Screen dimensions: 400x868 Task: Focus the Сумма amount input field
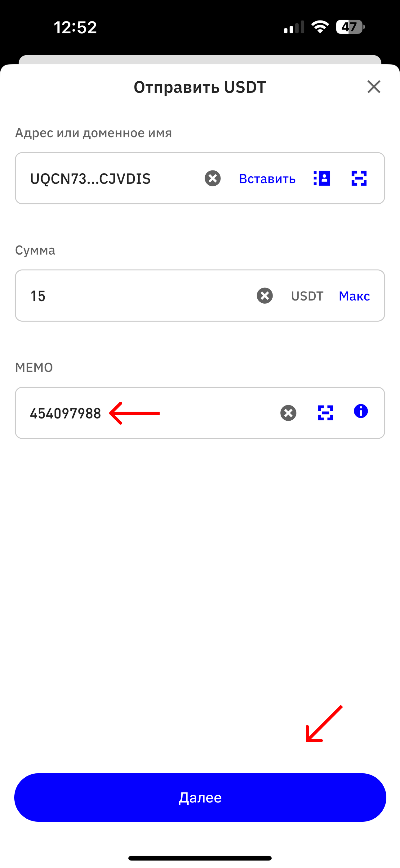point(135,296)
